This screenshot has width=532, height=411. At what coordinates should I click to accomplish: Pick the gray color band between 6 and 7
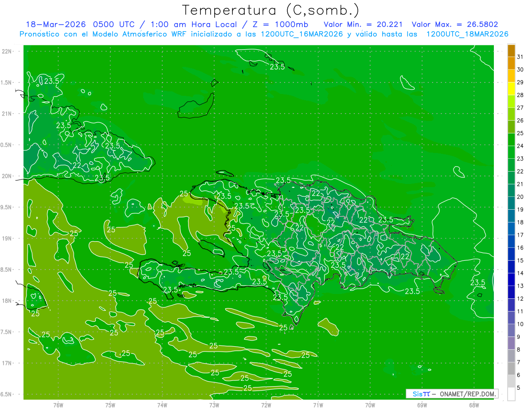pos(512,369)
